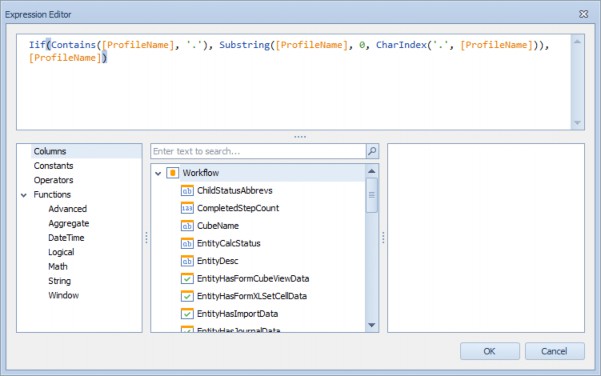Click the search magnifier icon

pos(372,151)
